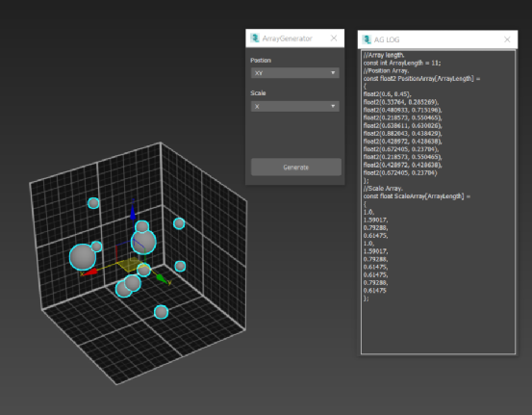Click the yellow XY plane gizmo handle

point(129,265)
